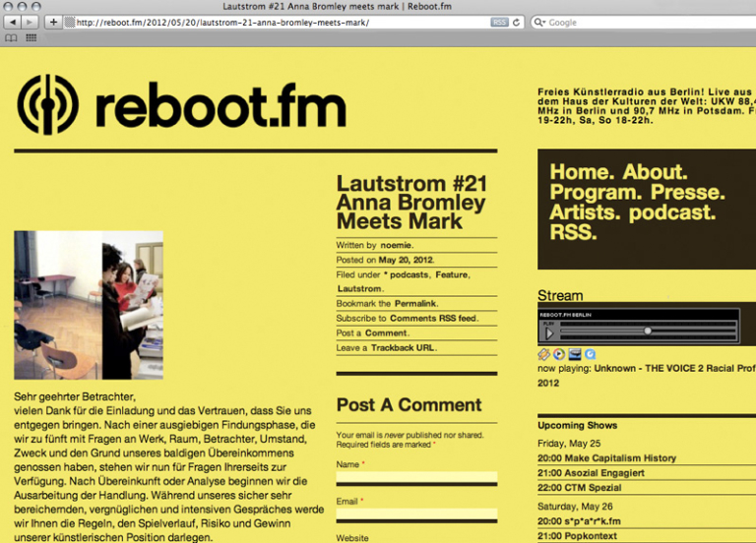
Task: Click the Saturday, May 26 date text
Action: click(575, 507)
